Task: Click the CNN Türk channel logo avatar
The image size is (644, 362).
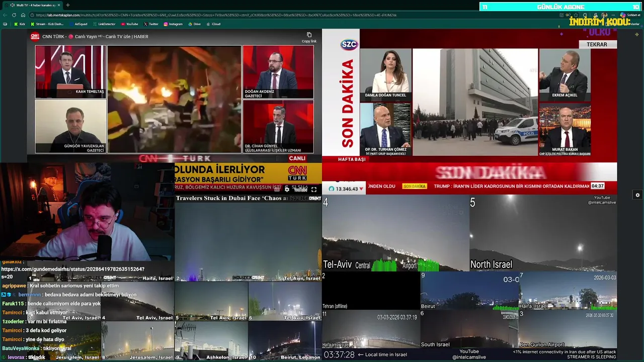Action: (x=35, y=36)
